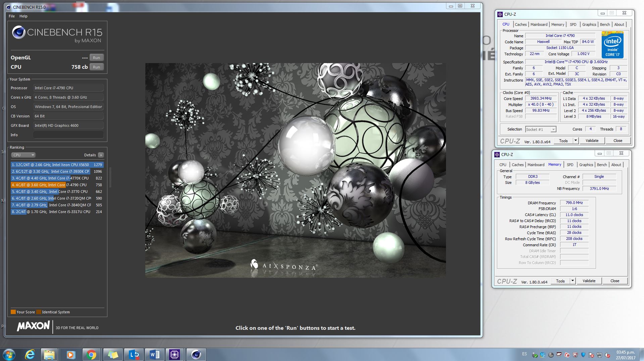Open Action Center flag tray icon
Viewport: 644px width, 361px height.
591,355
